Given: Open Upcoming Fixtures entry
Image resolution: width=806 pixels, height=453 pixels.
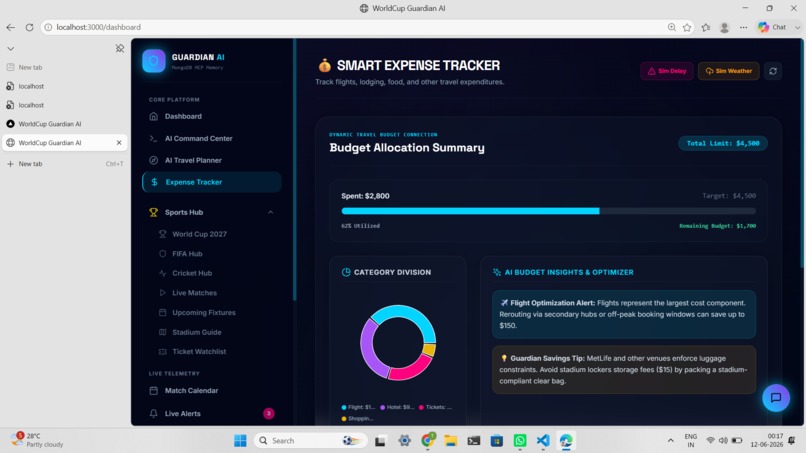Looking at the screenshot, I should click(x=204, y=313).
